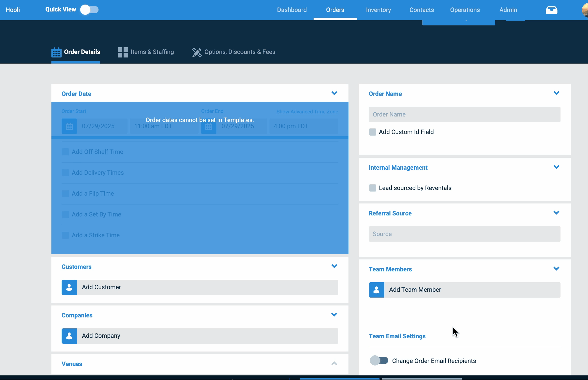Collapse the Customers section
The image size is (588, 380).
coord(334,266)
